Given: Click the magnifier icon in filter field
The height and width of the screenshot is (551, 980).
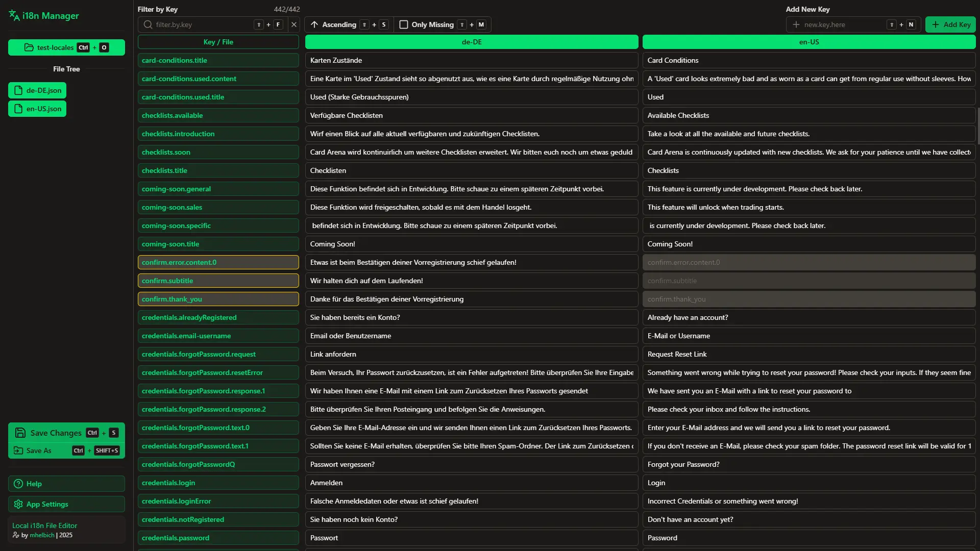Looking at the screenshot, I should pyautogui.click(x=148, y=24).
